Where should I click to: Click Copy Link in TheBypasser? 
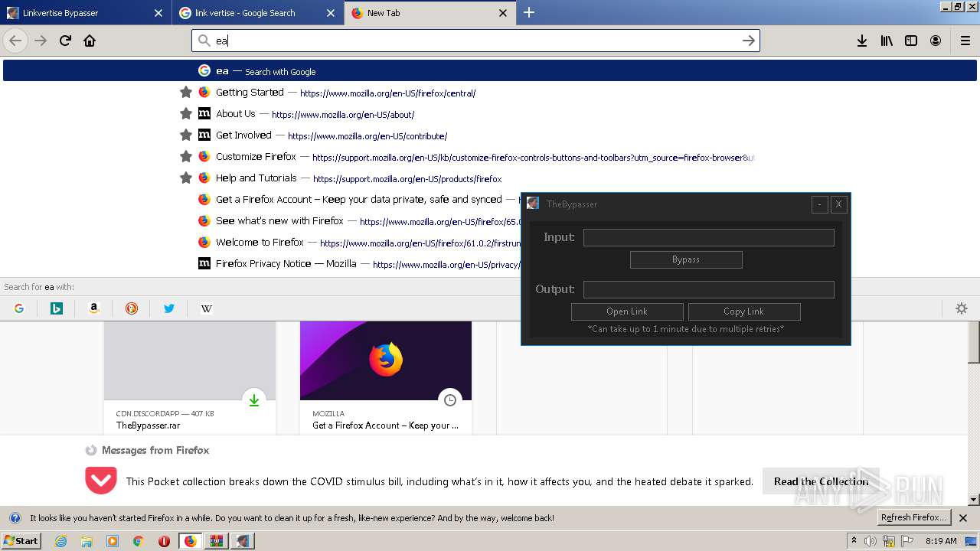click(744, 311)
